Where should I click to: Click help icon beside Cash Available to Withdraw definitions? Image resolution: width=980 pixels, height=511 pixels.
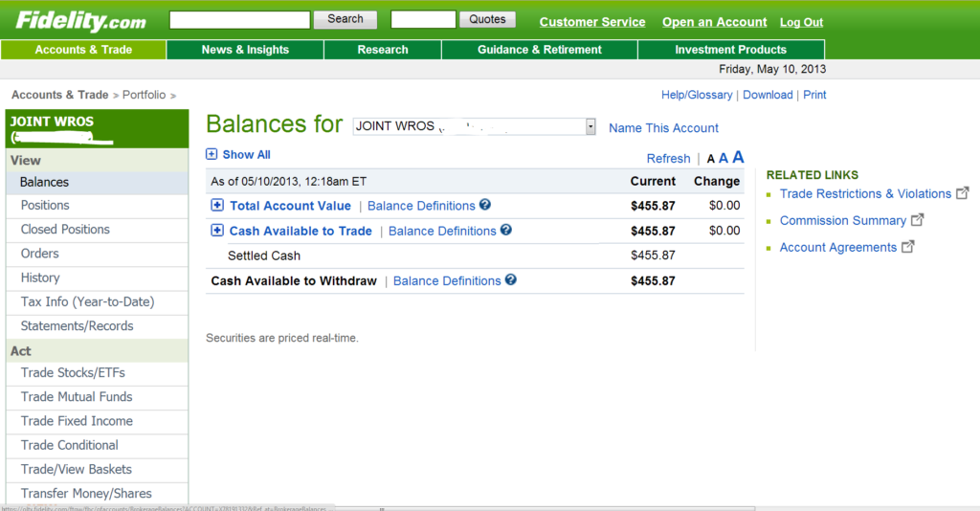pyautogui.click(x=511, y=279)
